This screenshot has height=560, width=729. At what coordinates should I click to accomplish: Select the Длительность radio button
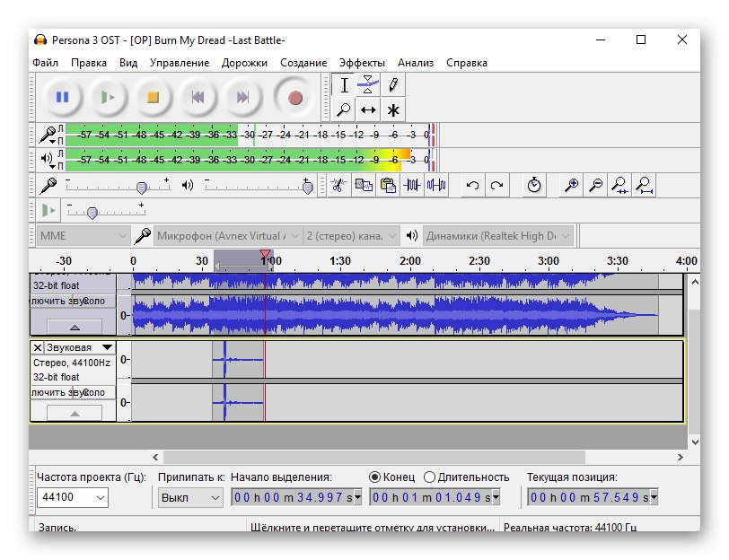point(430,477)
